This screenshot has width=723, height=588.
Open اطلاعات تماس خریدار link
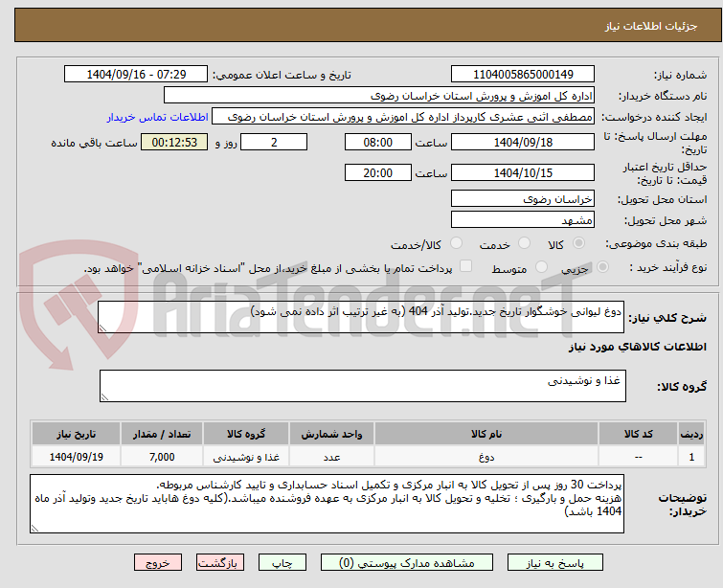point(158,117)
